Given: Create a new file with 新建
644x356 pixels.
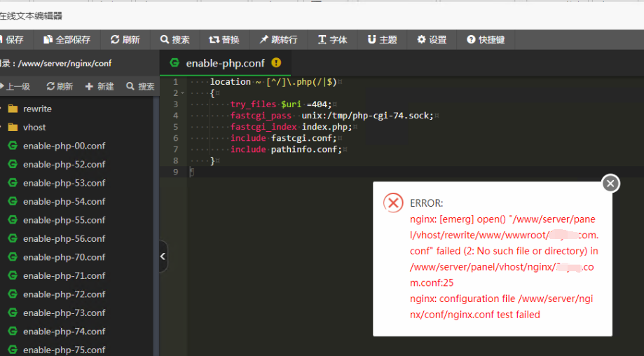Looking at the screenshot, I should [100, 87].
